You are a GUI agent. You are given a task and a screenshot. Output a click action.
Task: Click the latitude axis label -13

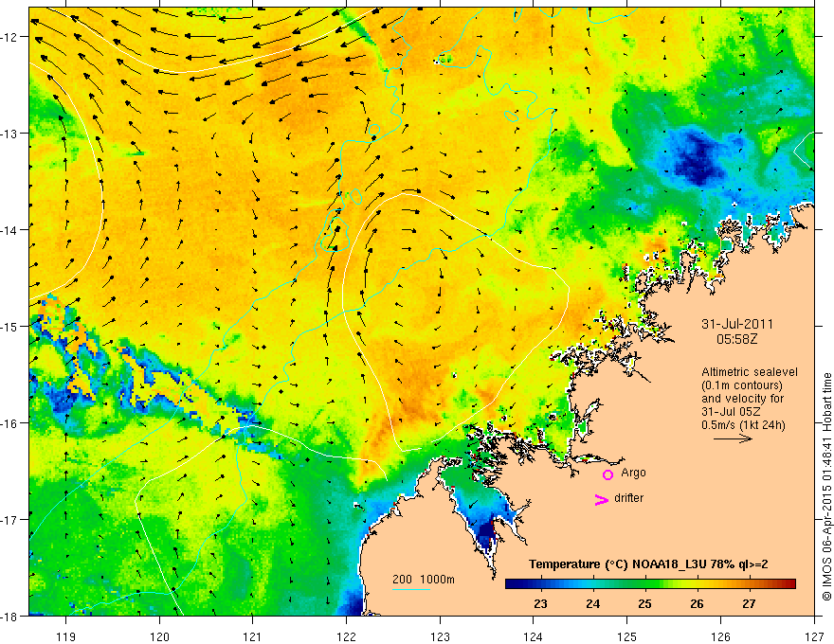9,134
